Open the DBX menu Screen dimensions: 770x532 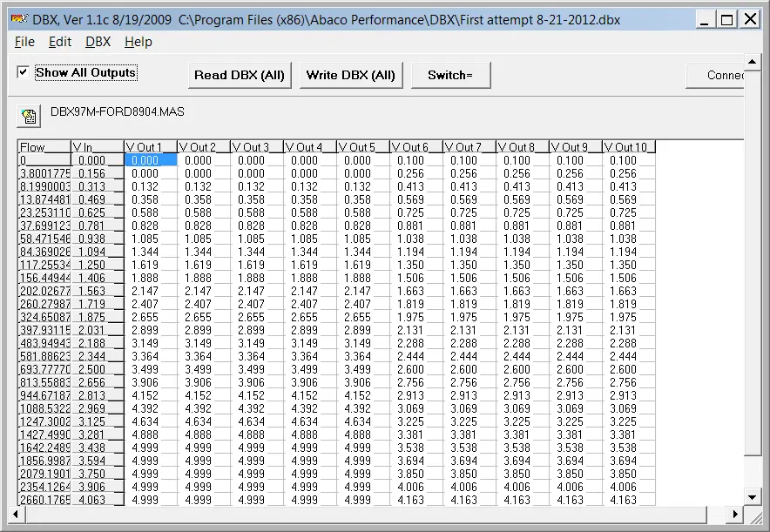coord(98,42)
